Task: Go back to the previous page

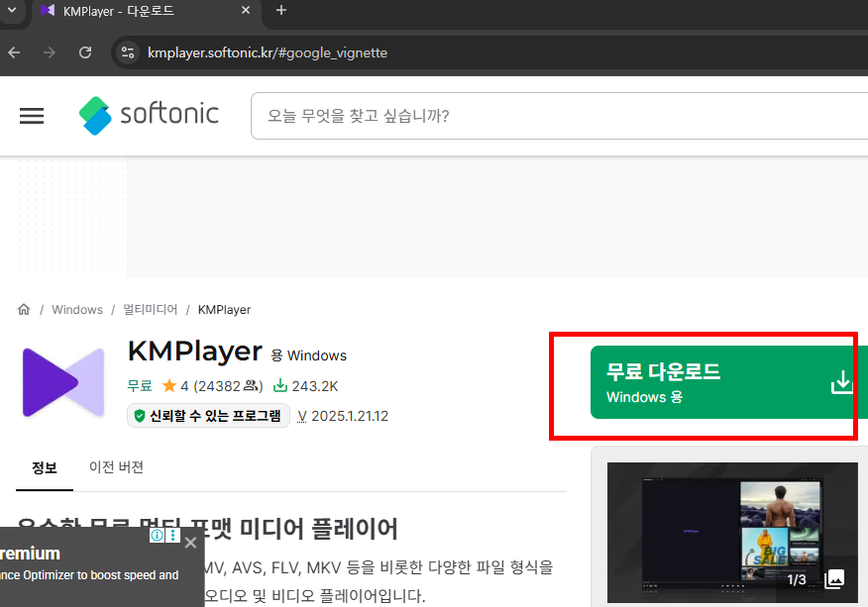Action: (x=15, y=52)
